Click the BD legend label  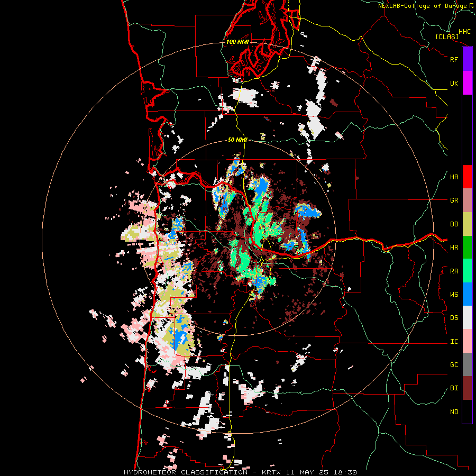tap(454, 224)
